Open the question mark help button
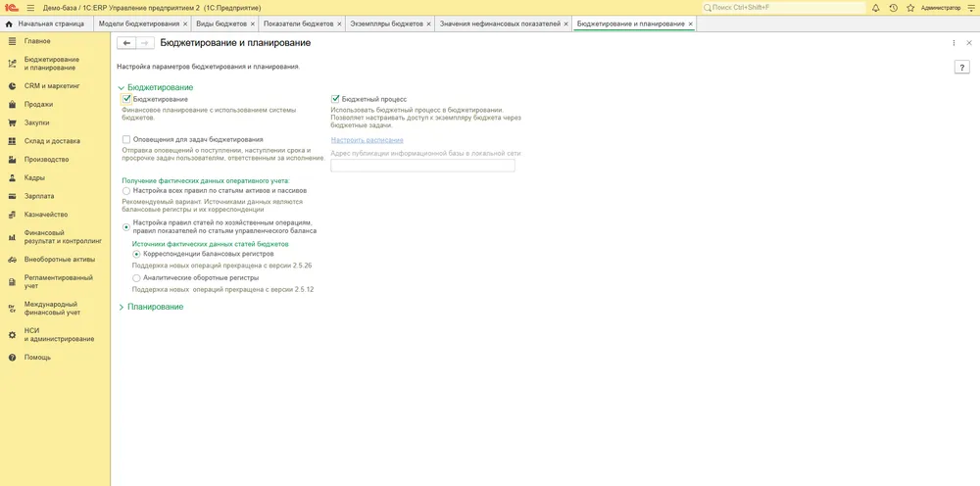980x486 pixels. pos(962,68)
